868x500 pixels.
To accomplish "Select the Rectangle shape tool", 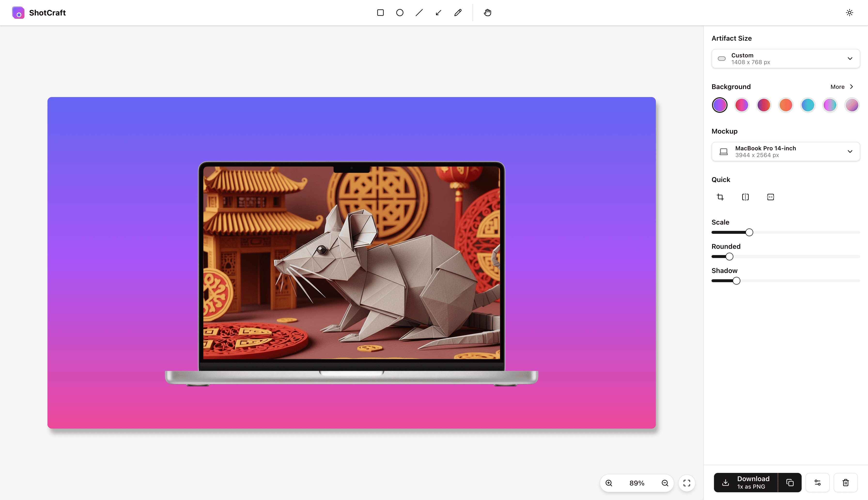I will (x=380, y=13).
